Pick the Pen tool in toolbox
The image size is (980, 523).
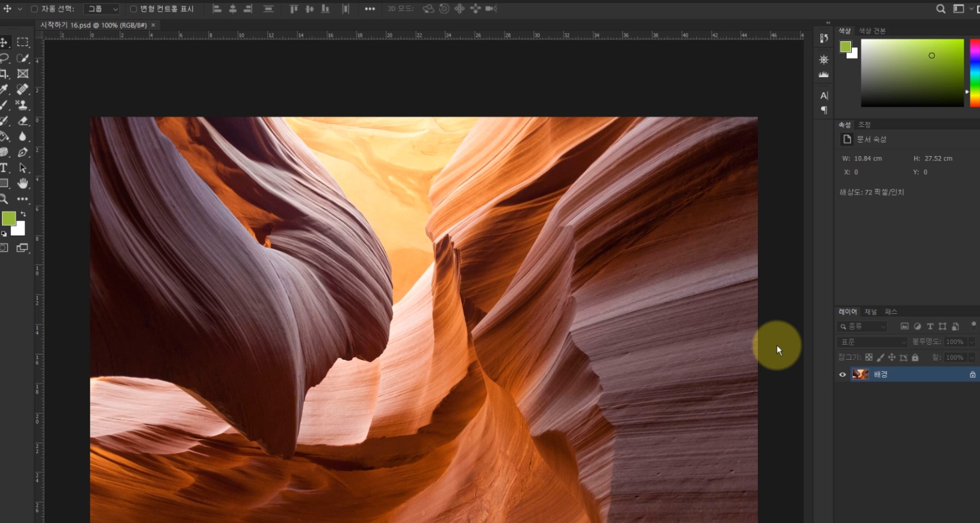pos(23,152)
